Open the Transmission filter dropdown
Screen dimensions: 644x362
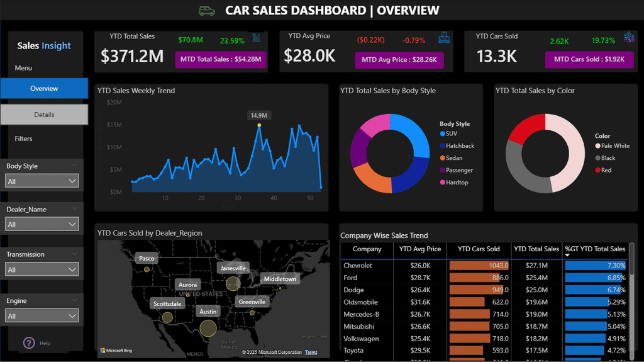click(x=42, y=269)
